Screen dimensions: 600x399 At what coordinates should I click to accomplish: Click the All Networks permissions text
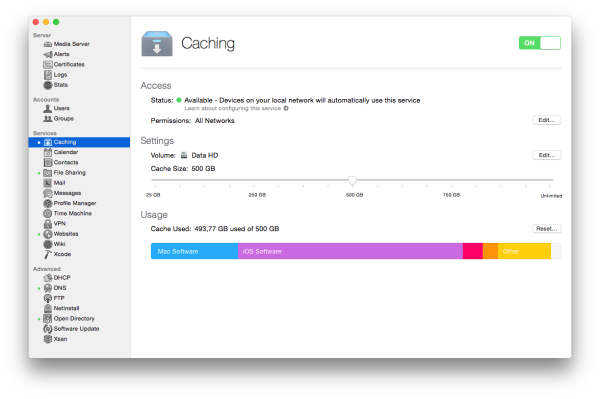[x=215, y=121]
